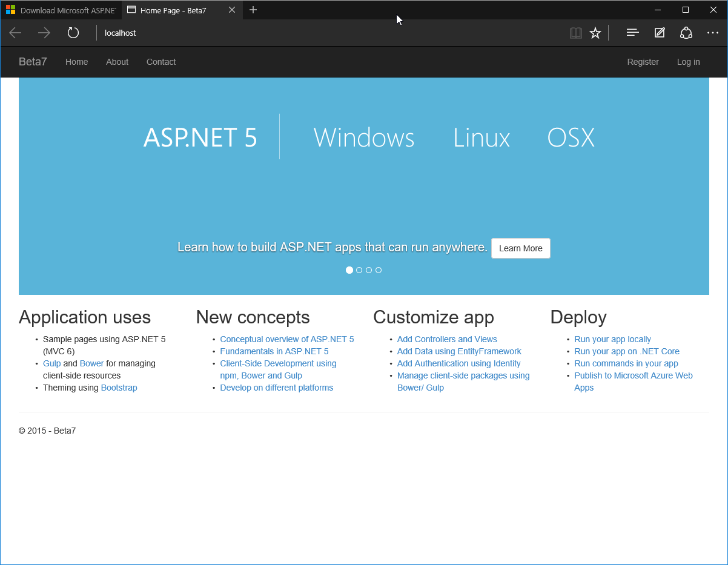Select the second carousel indicator dot
728x565 pixels.
[359, 270]
